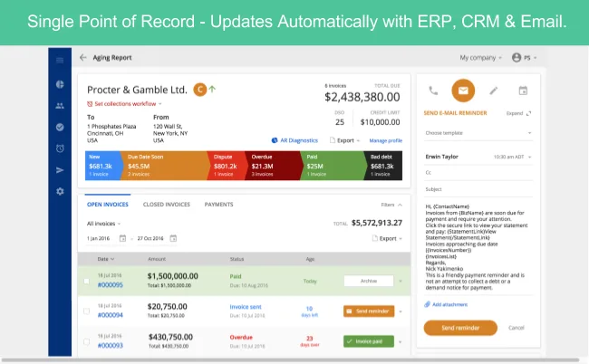Select the black Bad debt segment

point(384,166)
